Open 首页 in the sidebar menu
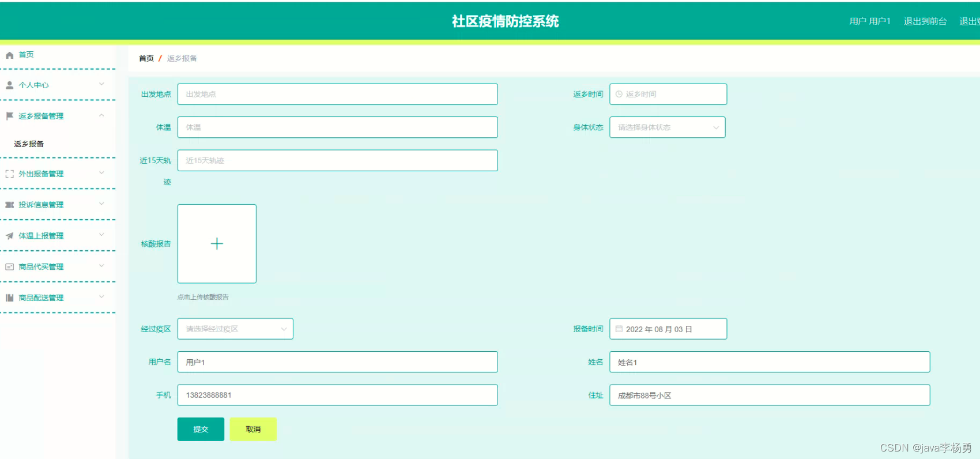Image resolution: width=980 pixels, height=459 pixels. click(x=58, y=55)
